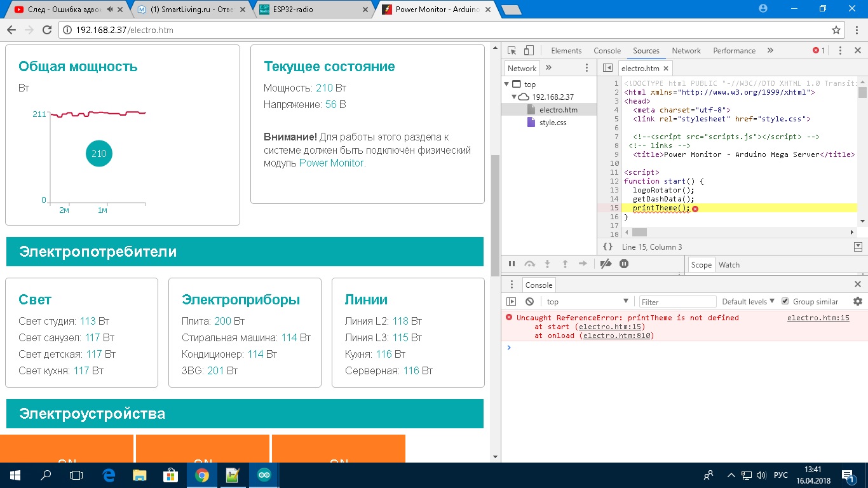Click the 210 circle on power chart
This screenshot has width=868, height=488.
[99, 154]
